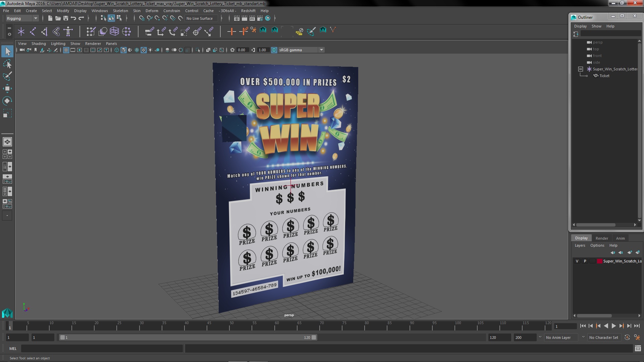Choose the Rotate tool in toolbox
644x362 pixels.
pos(7,101)
